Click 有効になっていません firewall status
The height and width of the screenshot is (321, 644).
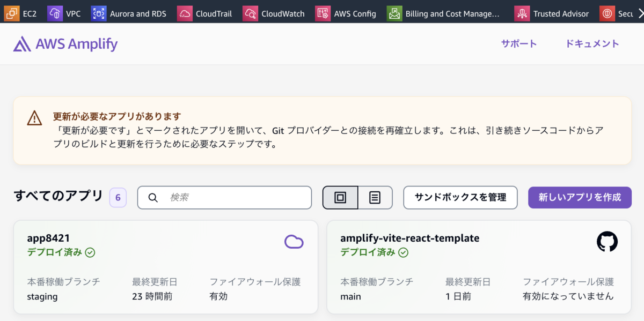(568, 296)
